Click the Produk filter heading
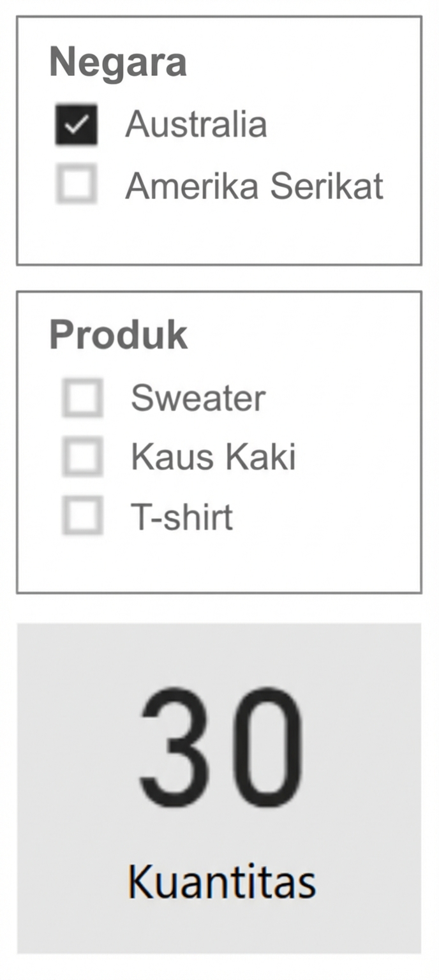Image resolution: width=439 pixels, height=980 pixels. [119, 333]
